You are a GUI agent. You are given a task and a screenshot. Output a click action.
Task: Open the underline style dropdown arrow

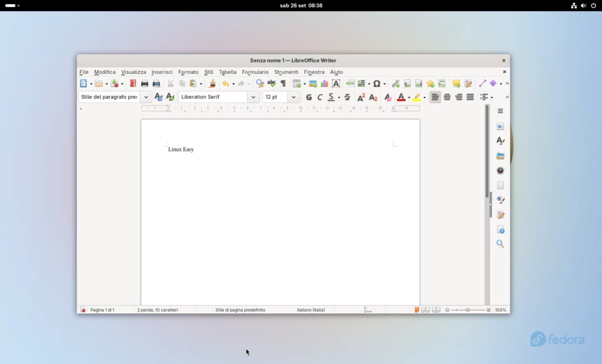(x=339, y=97)
